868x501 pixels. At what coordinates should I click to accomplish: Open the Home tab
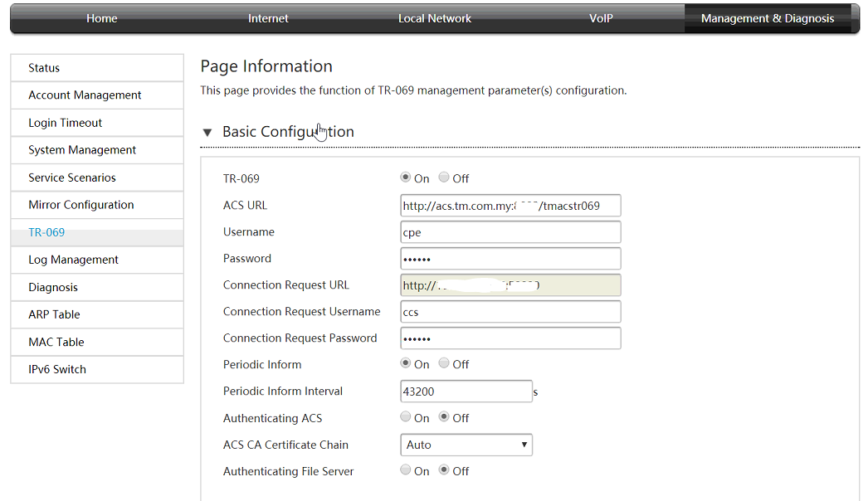click(x=101, y=18)
